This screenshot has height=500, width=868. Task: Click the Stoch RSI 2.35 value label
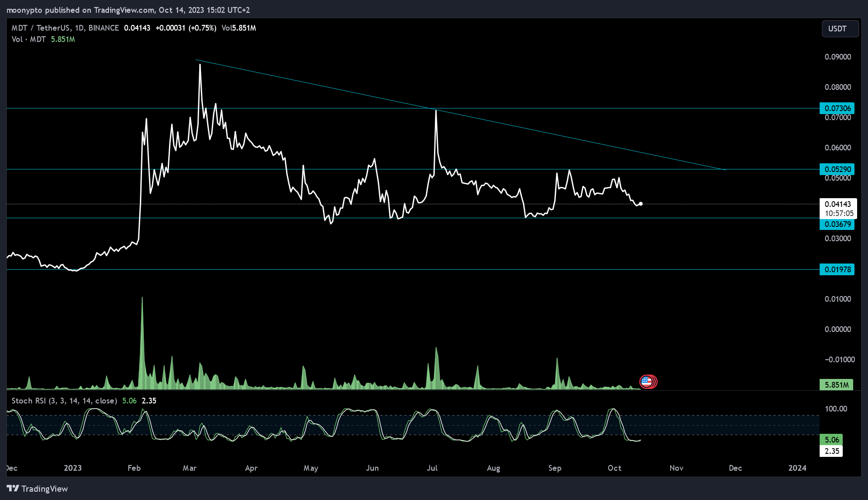click(x=831, y=451)
